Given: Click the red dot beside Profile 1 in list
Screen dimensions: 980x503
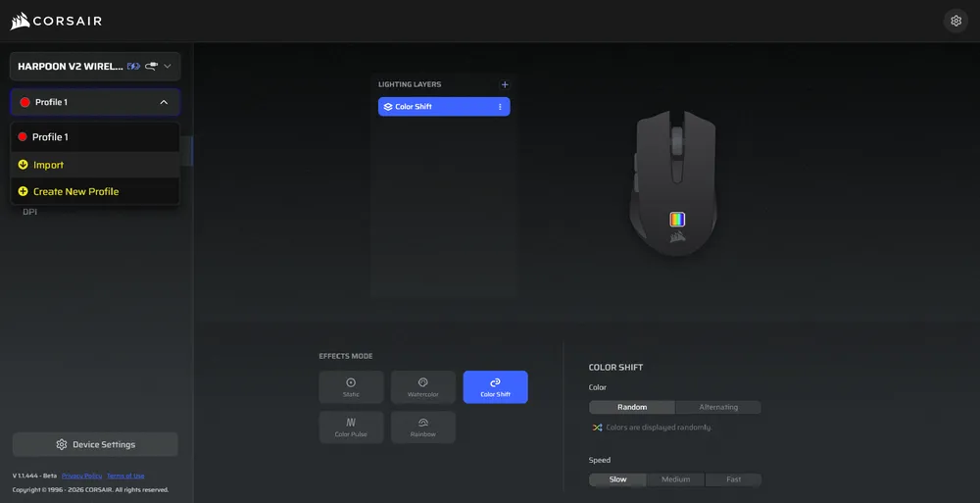Looking at the screenshot, I should coord(23,137).
